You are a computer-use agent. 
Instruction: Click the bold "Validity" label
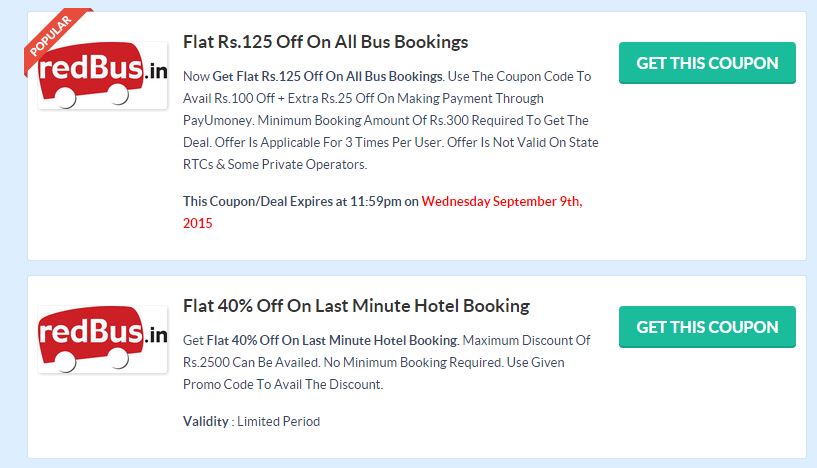click(205, 421)
